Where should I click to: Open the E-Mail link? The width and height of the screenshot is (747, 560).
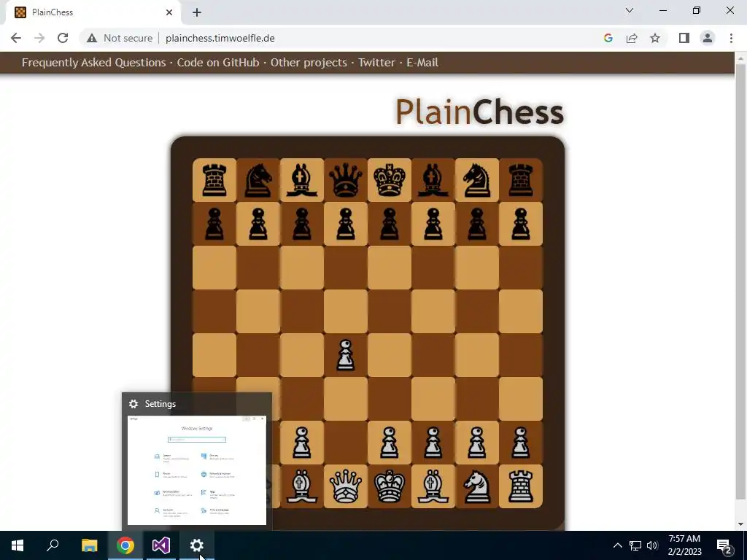(422, 63)
